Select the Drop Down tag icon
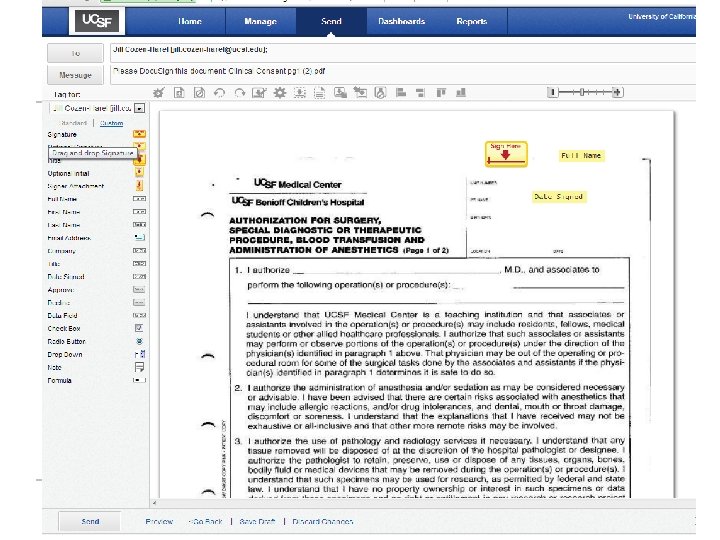Viewport: 720px width, 540px height. point(140,354)
